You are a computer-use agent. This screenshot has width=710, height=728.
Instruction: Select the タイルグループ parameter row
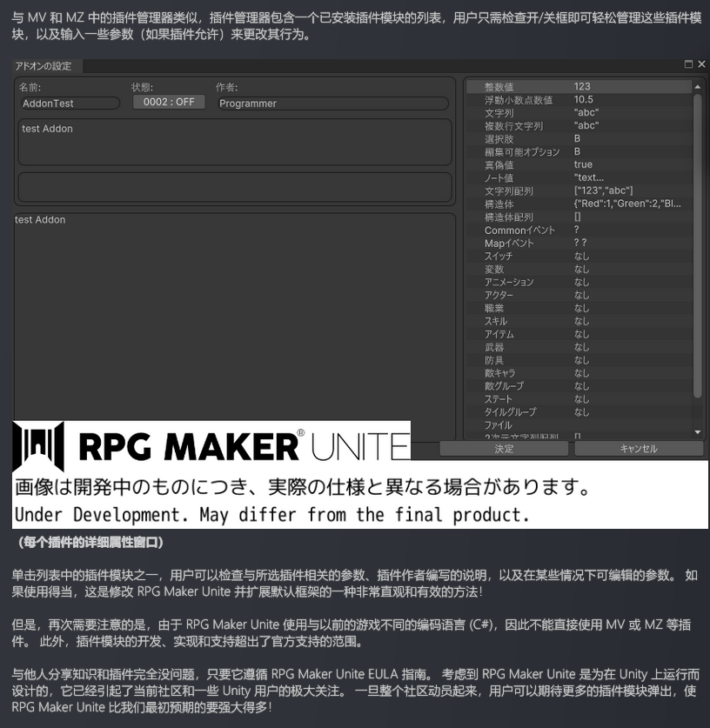579,411
